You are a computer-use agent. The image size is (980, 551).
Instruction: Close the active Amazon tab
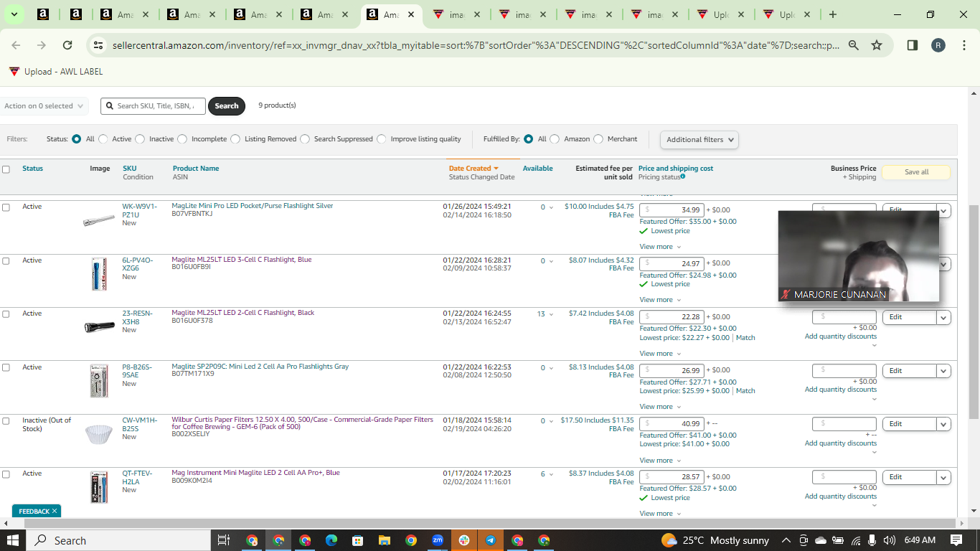point(411,14)
